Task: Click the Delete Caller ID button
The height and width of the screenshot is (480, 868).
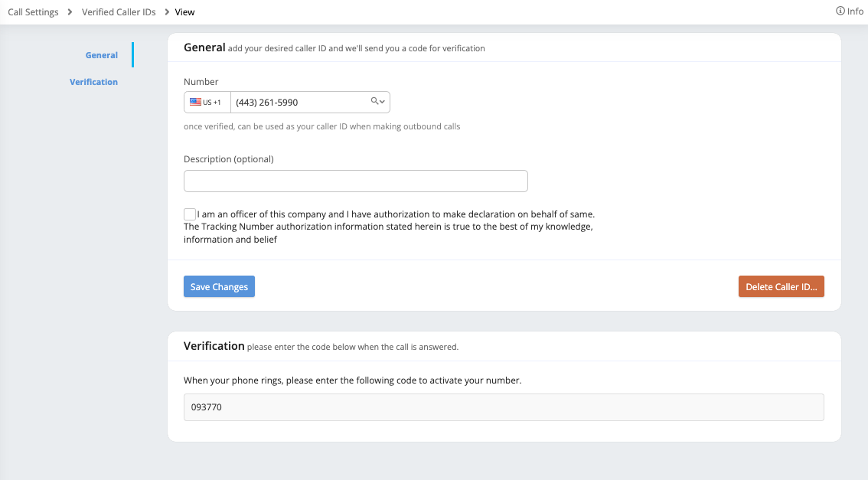Action: [x=781, y=286]
